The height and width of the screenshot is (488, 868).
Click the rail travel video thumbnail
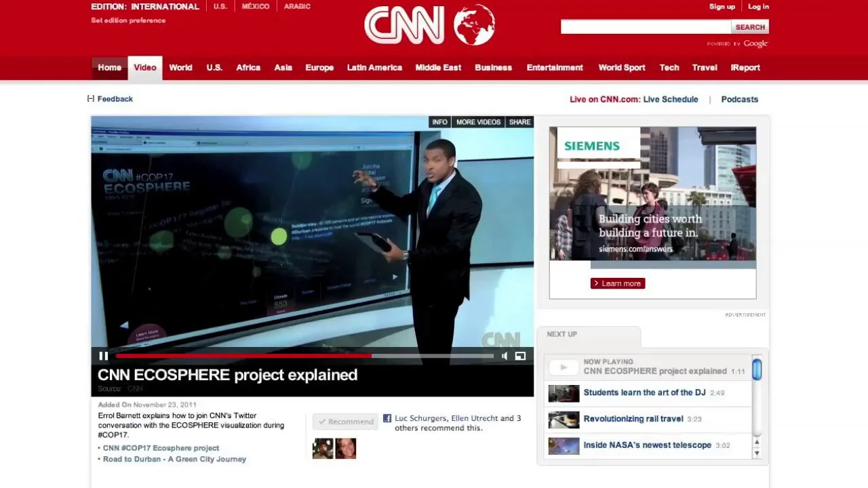564,420
